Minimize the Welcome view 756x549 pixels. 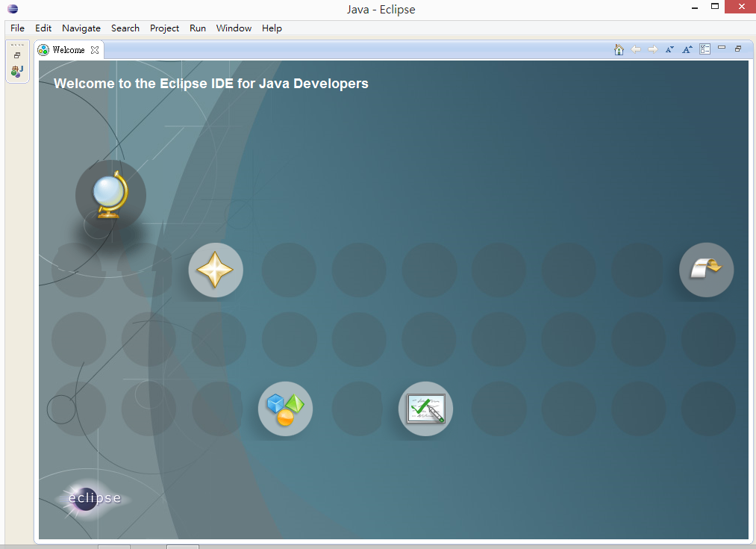[x=722, y=47]
